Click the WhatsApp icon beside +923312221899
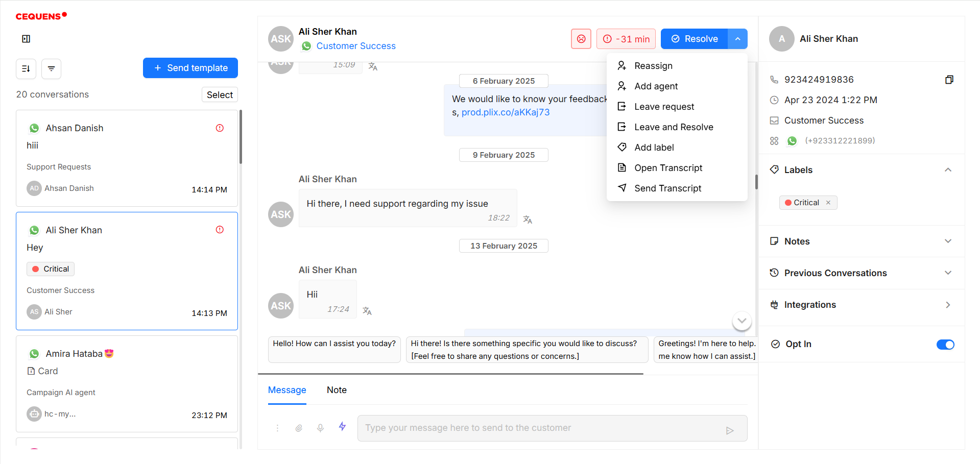The width and height of the screenshot is (980, 464). (792, 141)
